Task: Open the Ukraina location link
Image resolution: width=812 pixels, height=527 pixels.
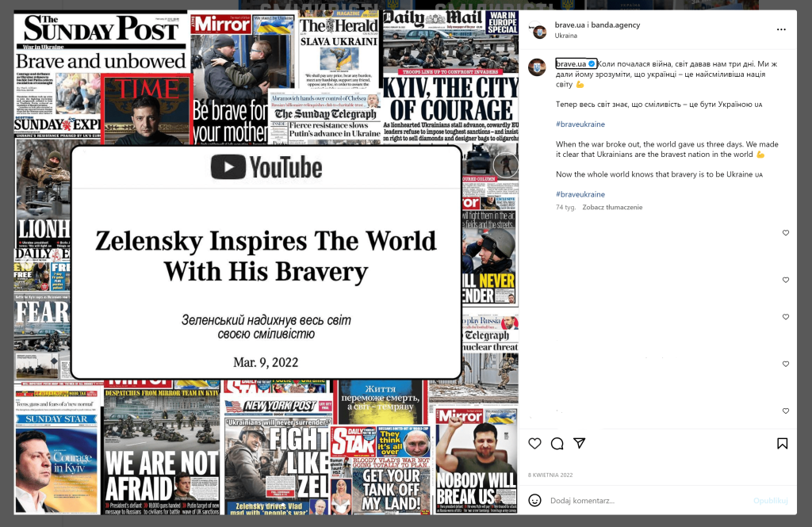Action: coord(565,36)
